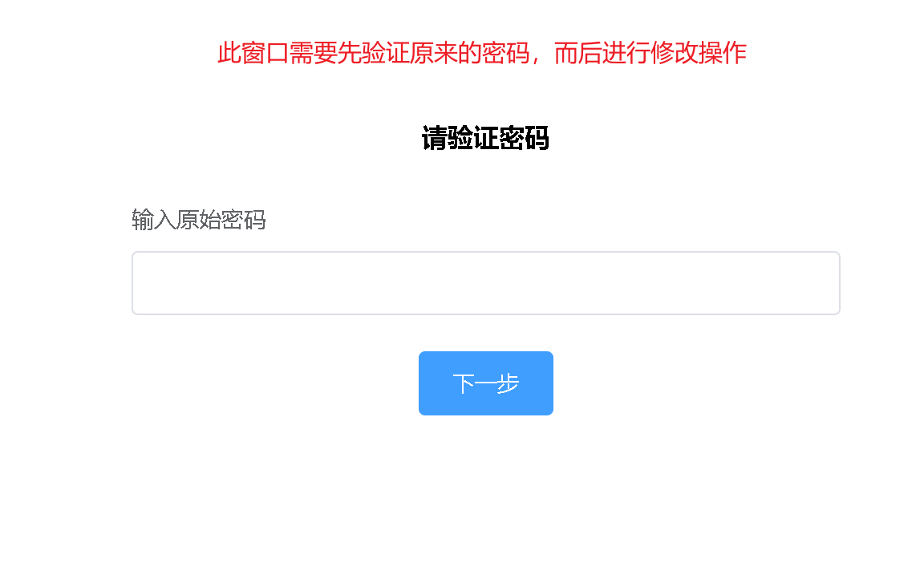Viewport: 924px width, 563px height.
Task: Click the red 此窗口需要先验证原来的密码 warning
Action: [374, 53]
